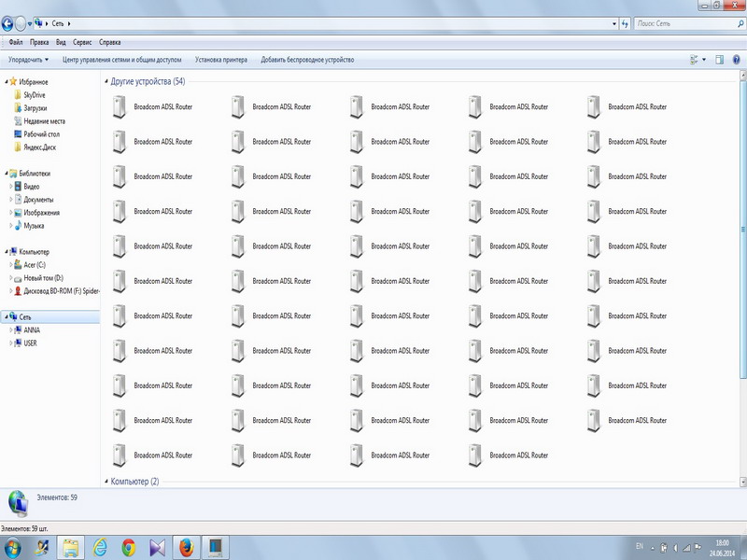The height and width of the screenshot is (560, 747).
Task: Collapse the Компьютер (2) group
Action: [x=106, y=482]
